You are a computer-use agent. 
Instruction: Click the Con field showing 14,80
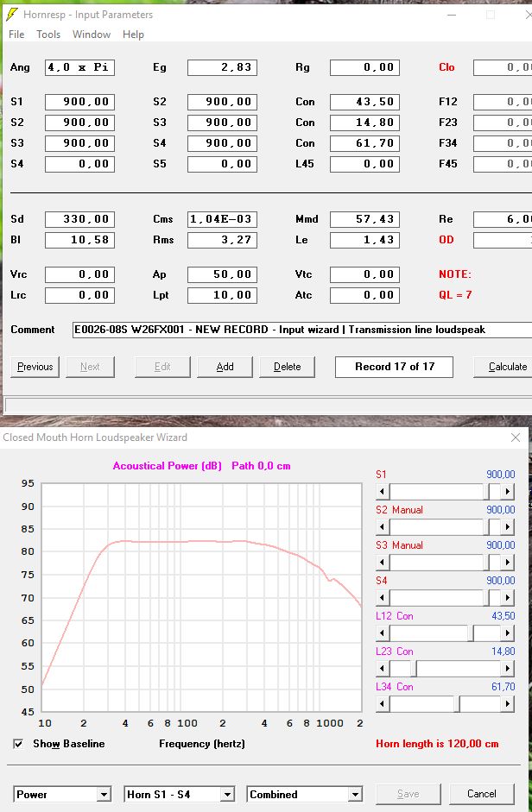365,123
